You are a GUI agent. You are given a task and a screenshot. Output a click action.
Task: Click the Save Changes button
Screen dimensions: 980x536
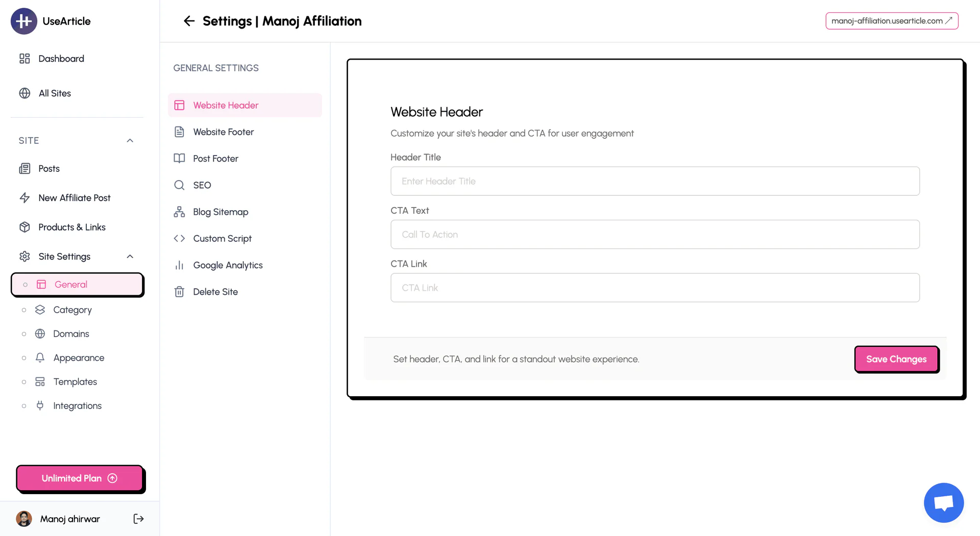pos(896,359)
